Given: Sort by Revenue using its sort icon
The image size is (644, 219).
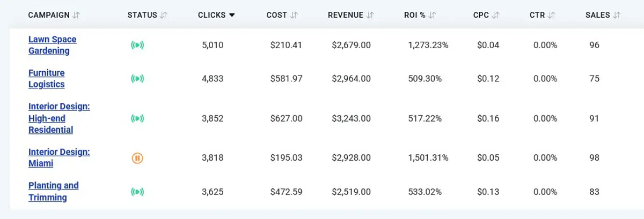Looking at the screenshot, I should [x=370, y=15].
